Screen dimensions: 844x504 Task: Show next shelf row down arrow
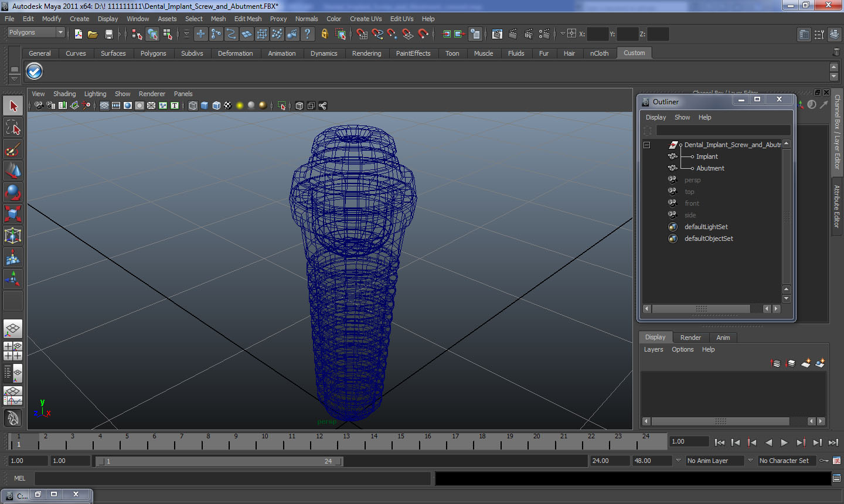(x=834, y=77)
